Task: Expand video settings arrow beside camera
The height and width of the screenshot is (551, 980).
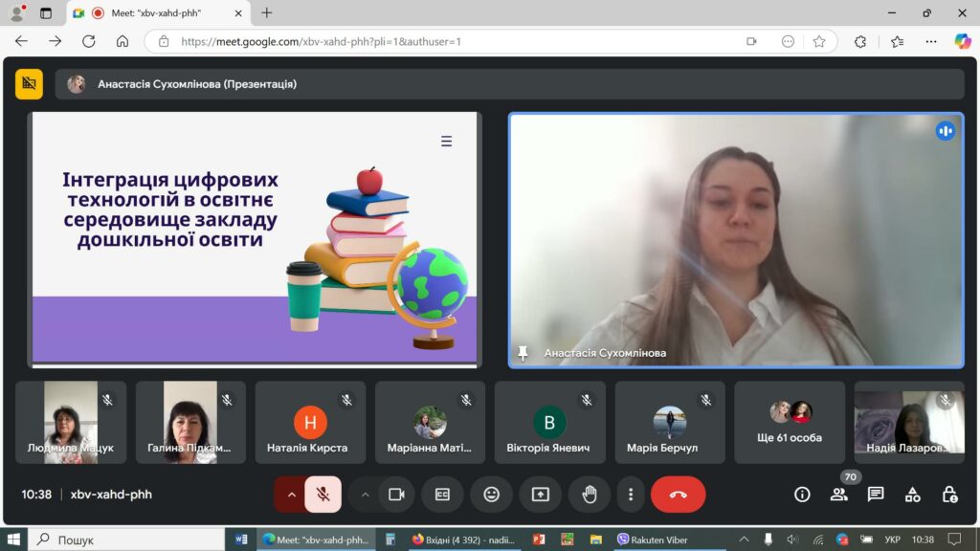Action: point(365,495)
